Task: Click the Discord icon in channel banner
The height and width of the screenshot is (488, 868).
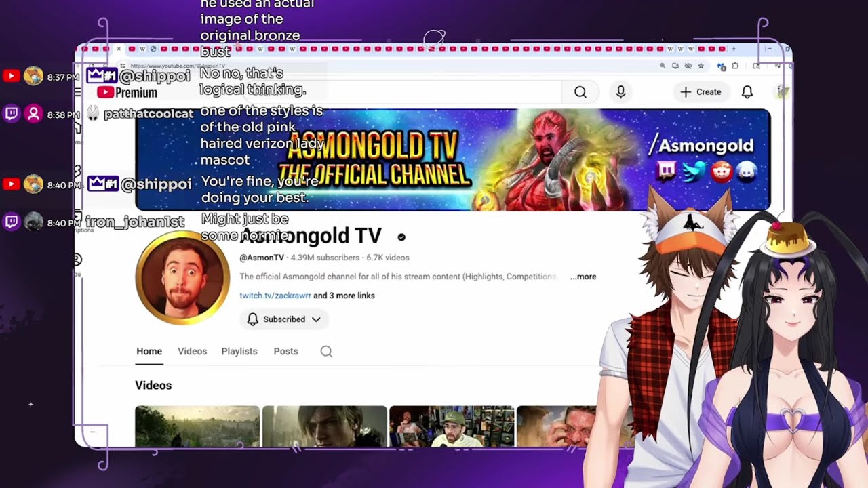Action: (x=747, y=171)
